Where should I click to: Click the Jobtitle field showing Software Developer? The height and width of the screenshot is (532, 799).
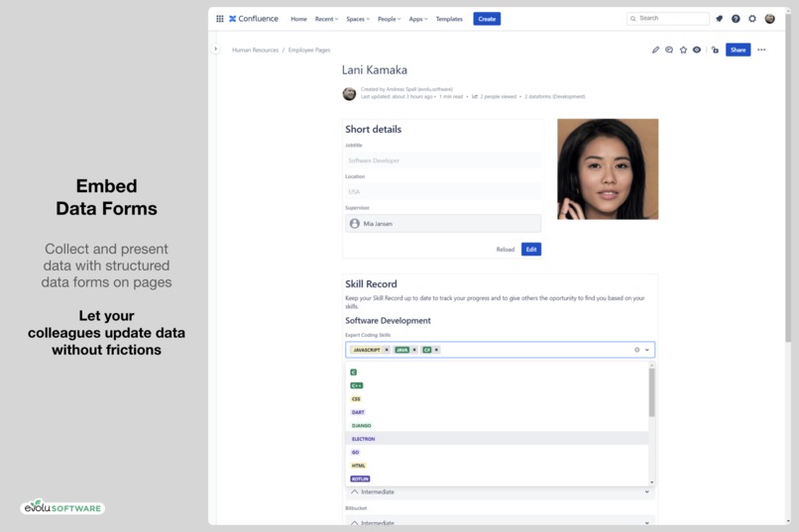[443, 160]
